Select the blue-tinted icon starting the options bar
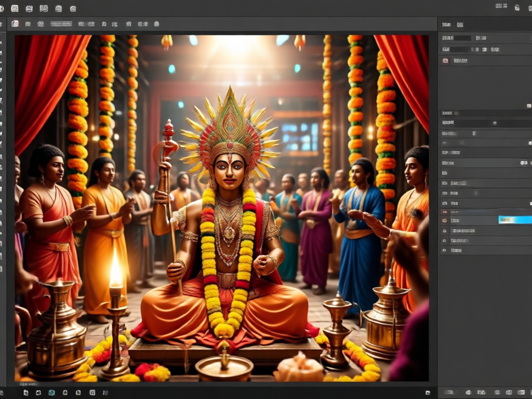532x399 pixels. [x=15, y=23]
